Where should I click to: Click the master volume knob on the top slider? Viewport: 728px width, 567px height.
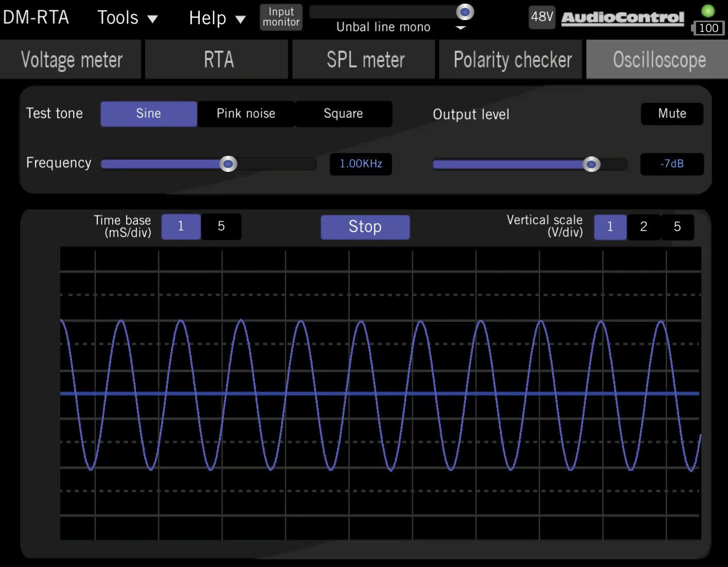coord(465,12)
